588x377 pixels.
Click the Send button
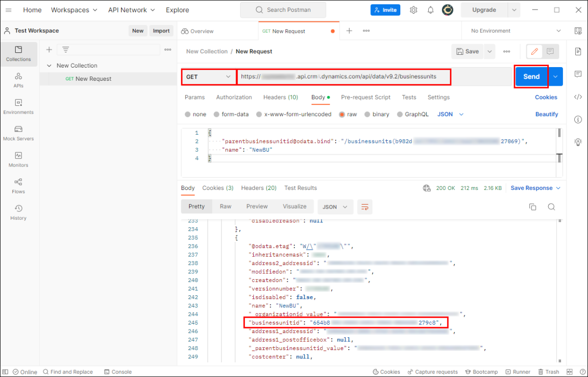(x=531, y=77)
